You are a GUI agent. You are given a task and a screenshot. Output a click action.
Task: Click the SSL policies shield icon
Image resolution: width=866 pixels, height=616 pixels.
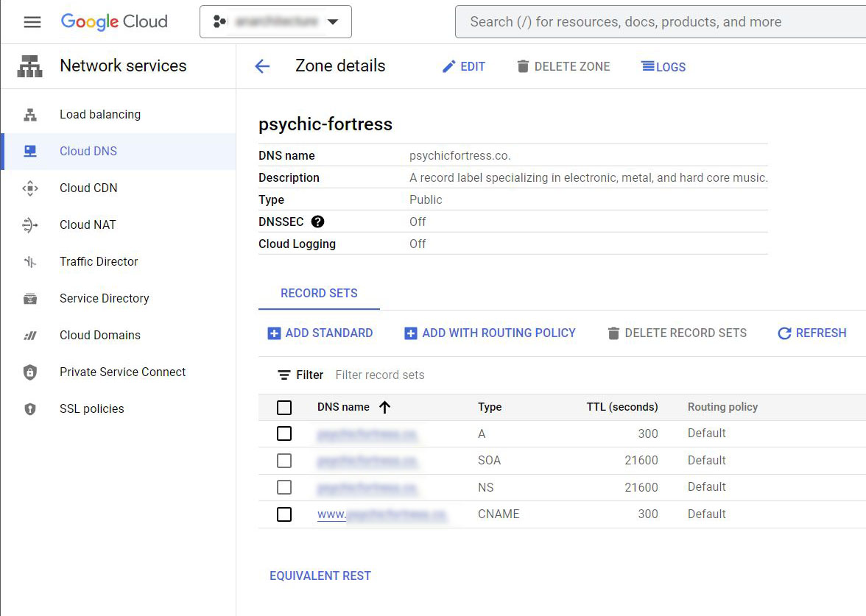click(x=30, y=409)
